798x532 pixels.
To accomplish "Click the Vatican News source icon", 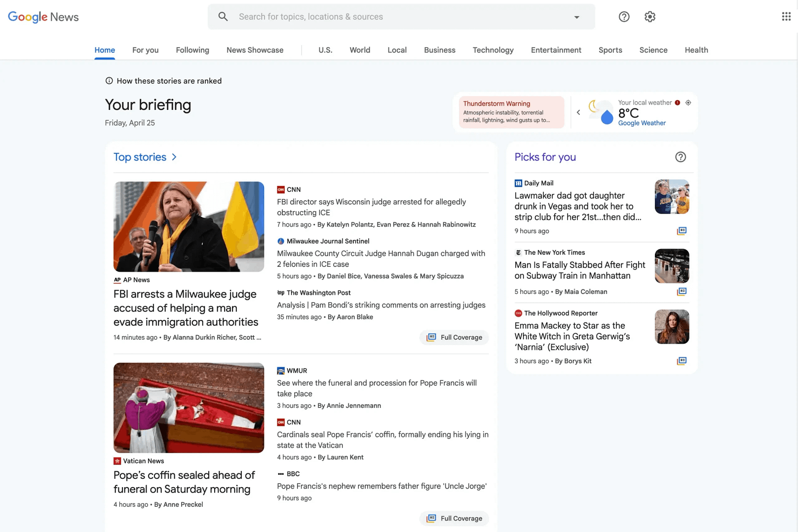I will pos(117,461).
